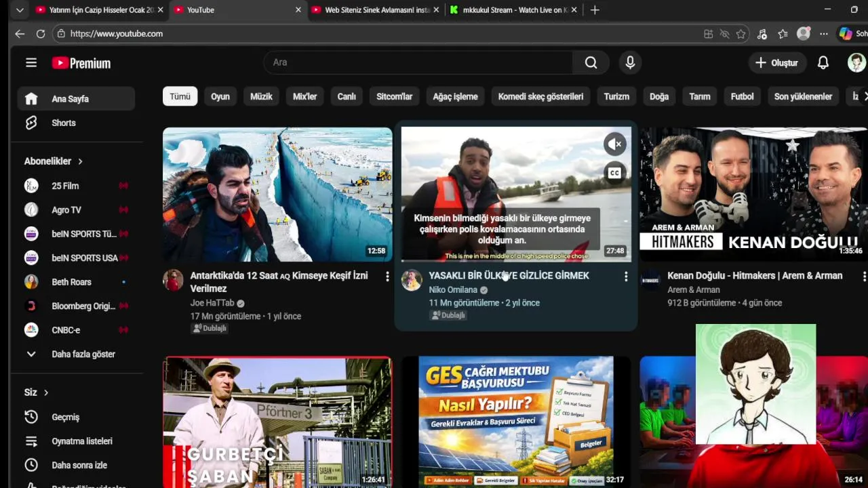
Task: Open Antarktika'da 12 Saat video thumbnail
Action: 277,195
